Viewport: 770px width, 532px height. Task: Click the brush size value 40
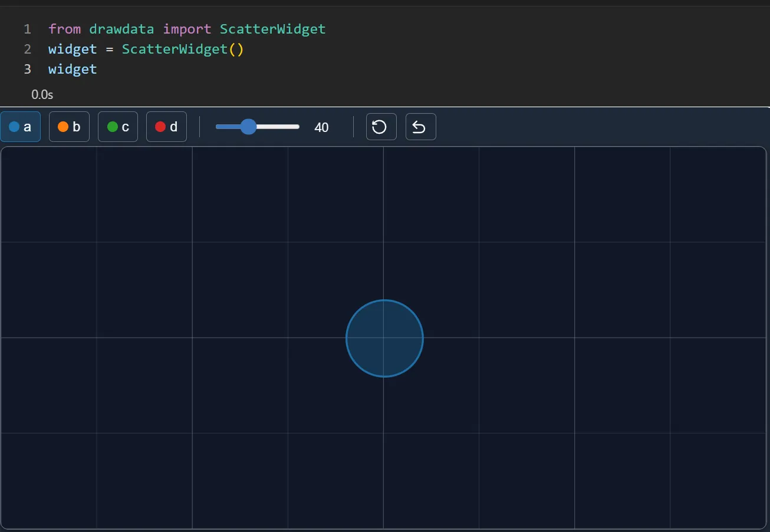pyautogui.click(x=321, y=127)
